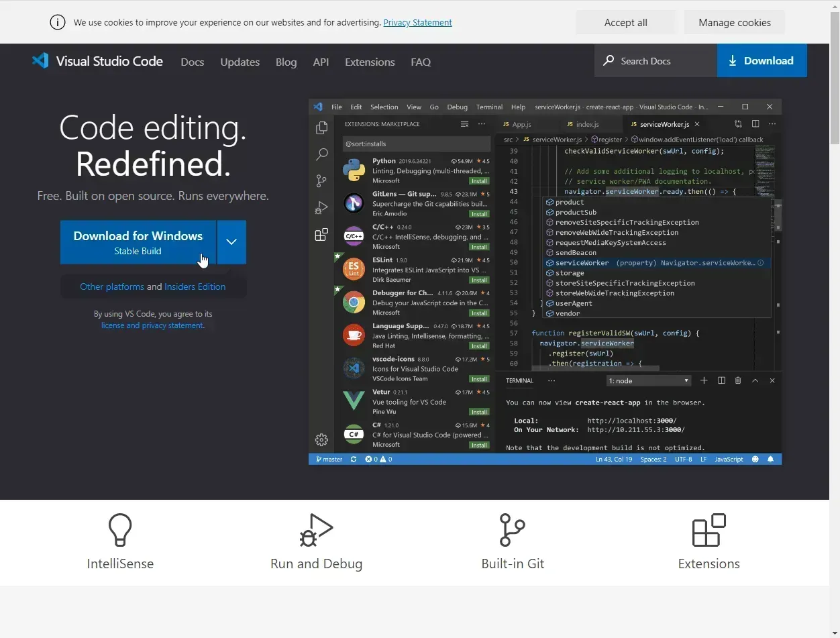Click the C# extension logo
The width and height of the screenshot is (840, 638).
pyautogui.click(x=354, y=434)
